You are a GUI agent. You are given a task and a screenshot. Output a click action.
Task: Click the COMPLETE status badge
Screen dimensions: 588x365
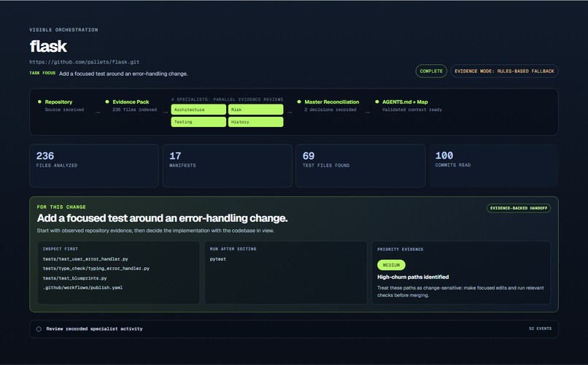pos(431,71)
